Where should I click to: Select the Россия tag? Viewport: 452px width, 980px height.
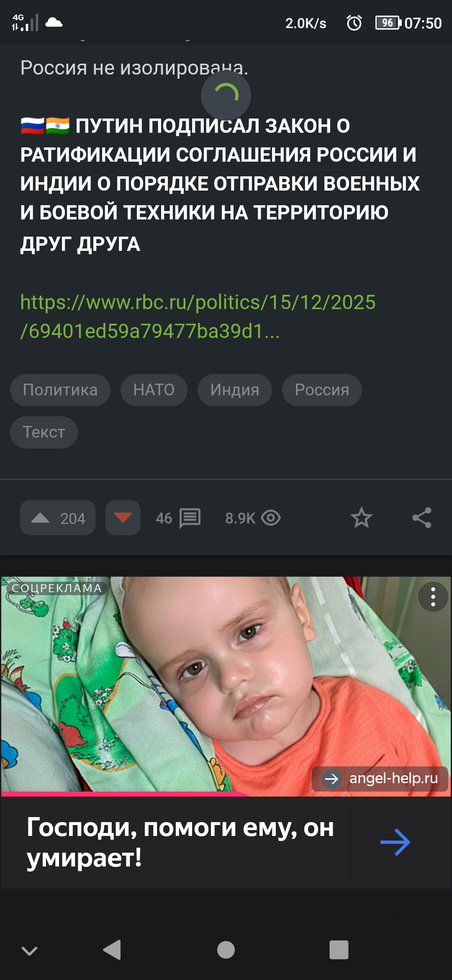[321, 390]
